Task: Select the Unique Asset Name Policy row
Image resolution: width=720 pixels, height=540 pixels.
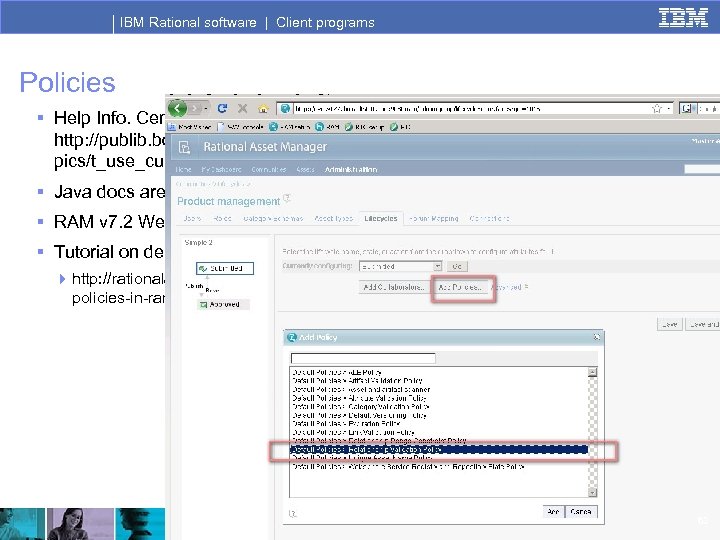Action: point(439,458)
